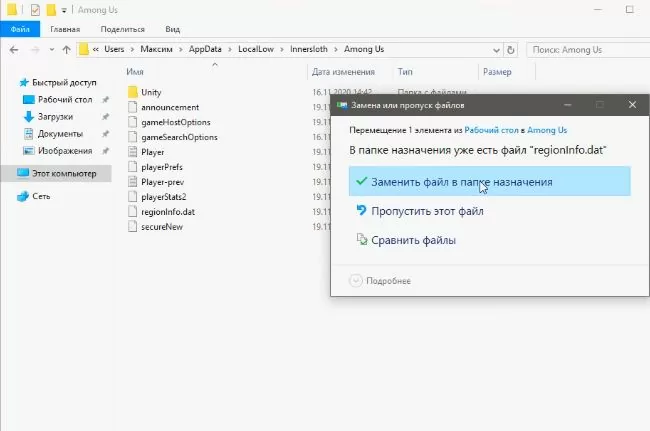Click the Quick access star icon
The width and height of the screenshot is (650, 431).
(24, 82)
